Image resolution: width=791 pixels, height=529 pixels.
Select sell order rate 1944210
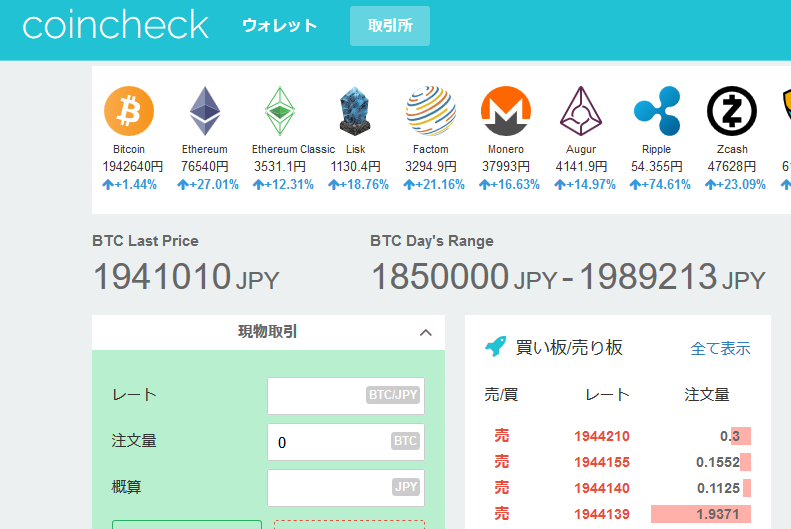[x=602, y=436]
